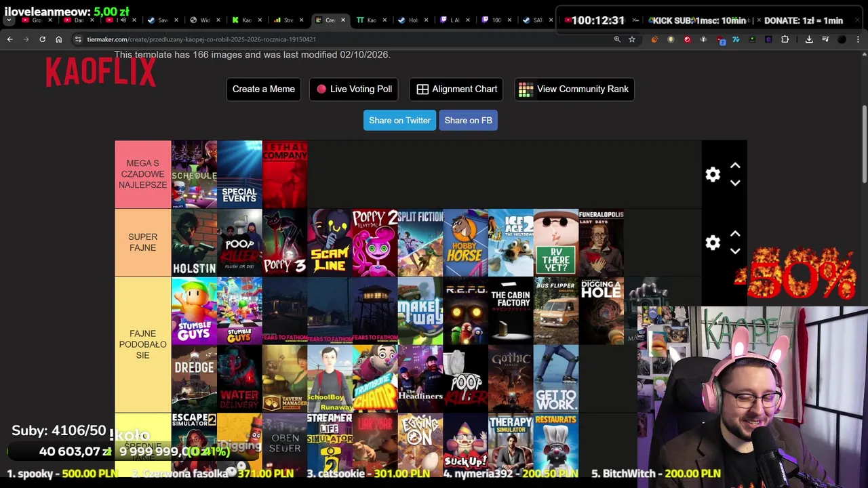Open tab search dropdown arrow
The width and height of the screenshot is (868, 488).
(9, 20)
